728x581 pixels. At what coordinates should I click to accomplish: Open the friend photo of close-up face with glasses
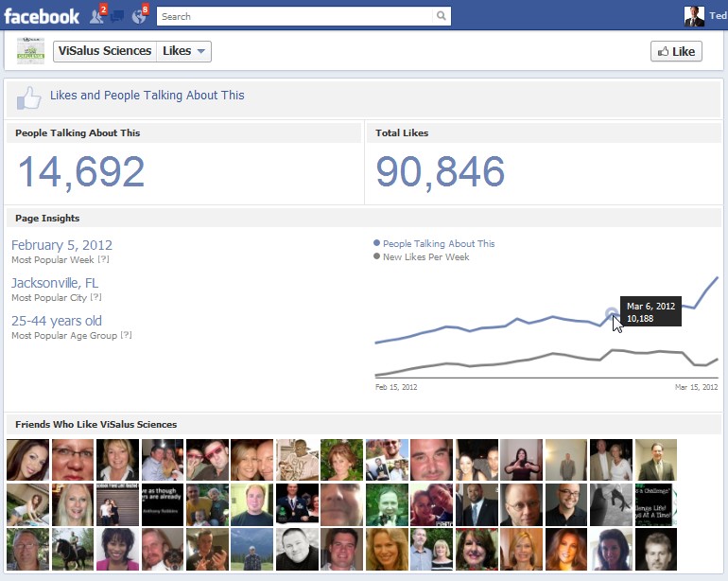point(73,460)
